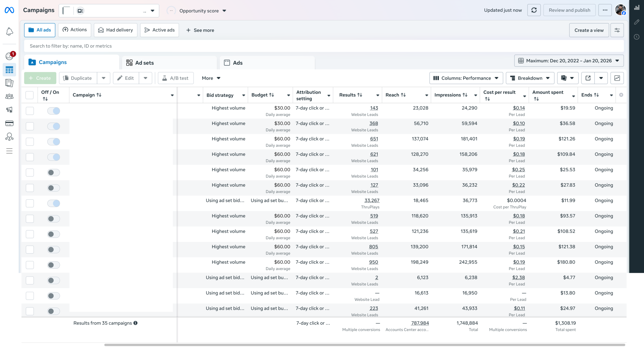Click the Create a view button
Image resolution: width=644 pixels, height=362 pixels.
tap(589, 30)
